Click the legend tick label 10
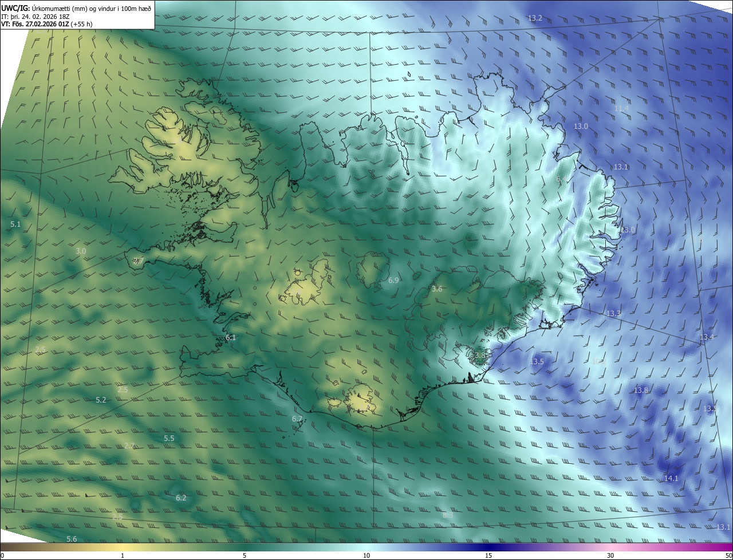Image resolution: width=733 pixels, height=560 pixels. click(366, 556)
